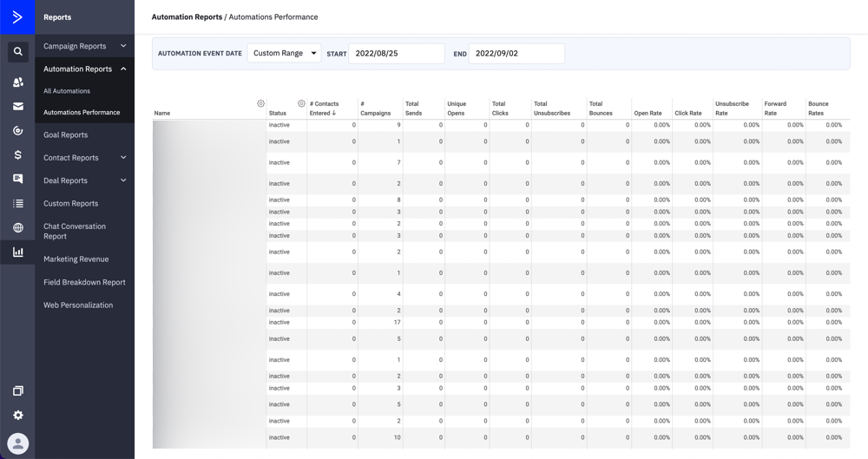Click gear icon in Name column header
Image resolution: width=868 pixels, height=459 pixels.
(260, 104)
